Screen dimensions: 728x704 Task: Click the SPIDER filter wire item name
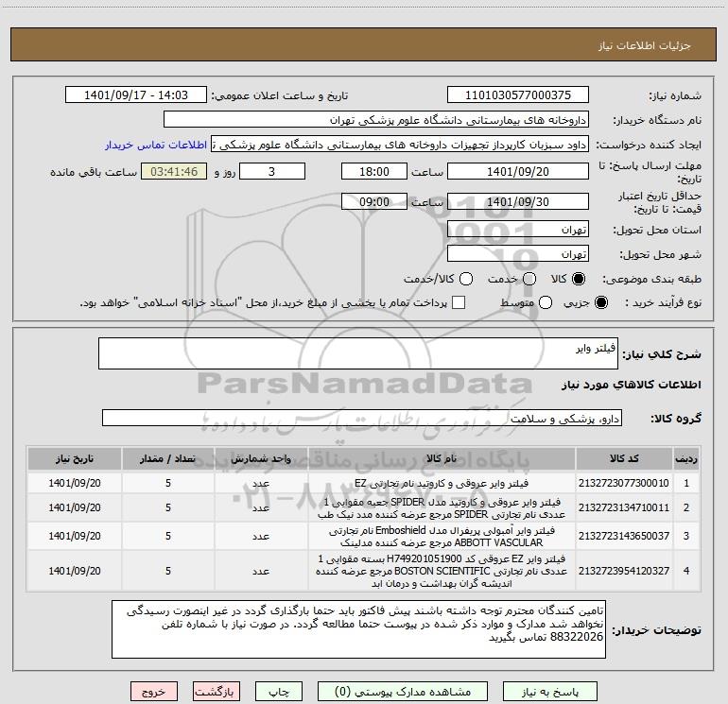point(442,508)
